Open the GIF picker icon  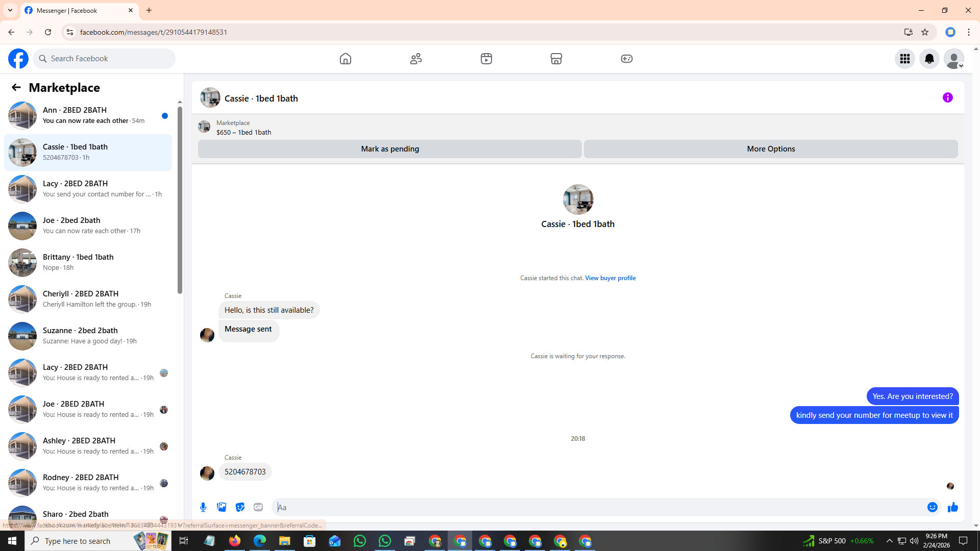point(258,507)
